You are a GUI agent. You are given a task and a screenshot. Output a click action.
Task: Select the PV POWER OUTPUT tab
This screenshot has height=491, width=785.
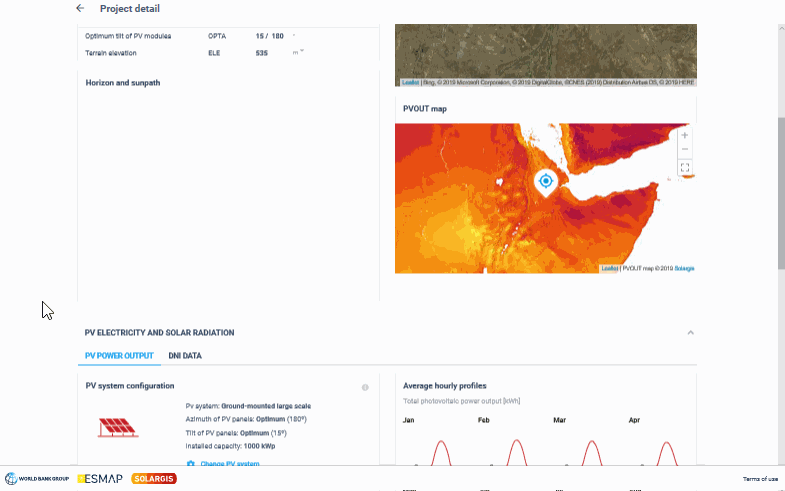tap(119, 355)
